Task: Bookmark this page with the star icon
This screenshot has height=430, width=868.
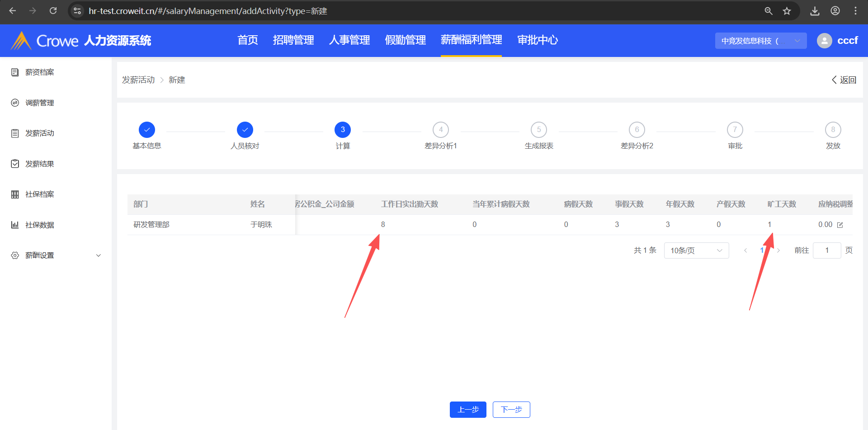Action: click(787, 11)
